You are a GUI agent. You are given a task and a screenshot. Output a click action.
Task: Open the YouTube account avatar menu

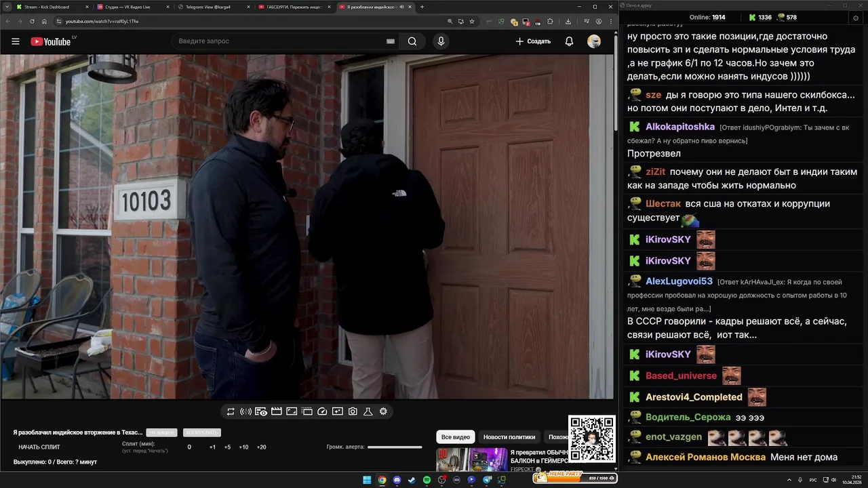(594, 41)
